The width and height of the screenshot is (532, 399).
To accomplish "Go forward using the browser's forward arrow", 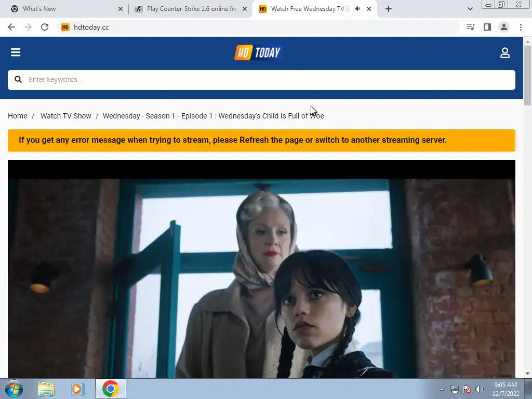I will (x=28, y=27).
